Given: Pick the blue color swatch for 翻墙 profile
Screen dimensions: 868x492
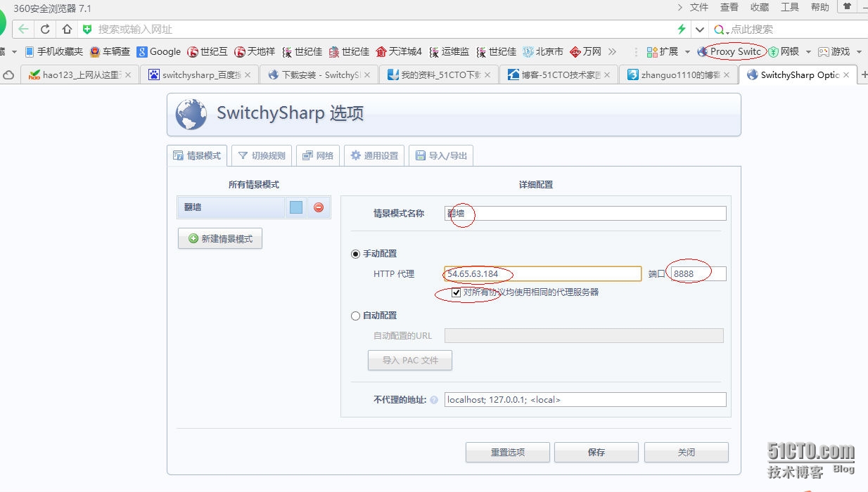Looking at the screenshot, I should pos(296,207).
